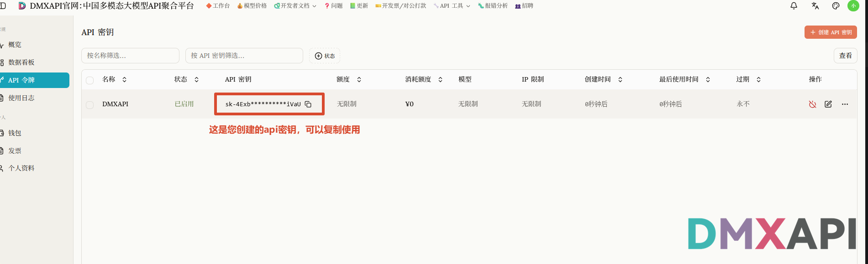Click the DMXAPI logo icon in header
The width and height of the screenshot is (868, 264).
click(22, 6)
